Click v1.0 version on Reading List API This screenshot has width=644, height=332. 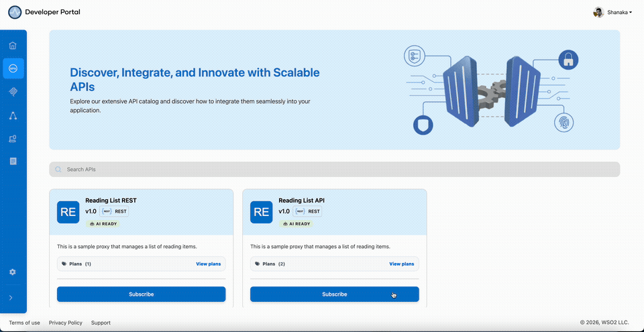284,212
